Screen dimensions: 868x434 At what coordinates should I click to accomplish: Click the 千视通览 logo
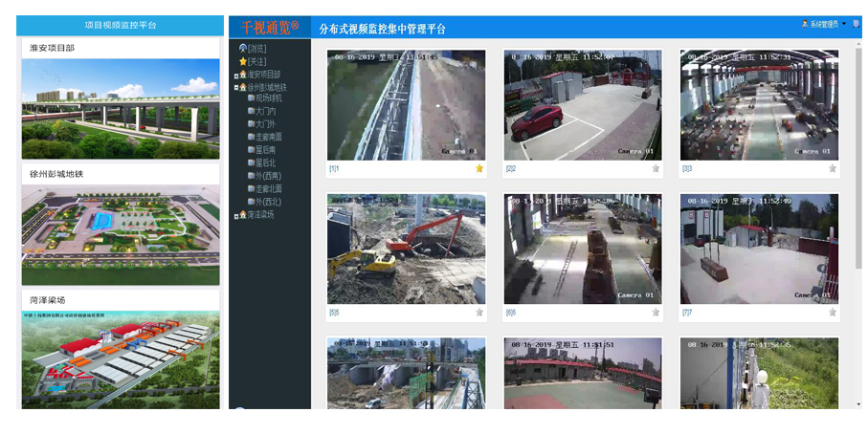270,27
